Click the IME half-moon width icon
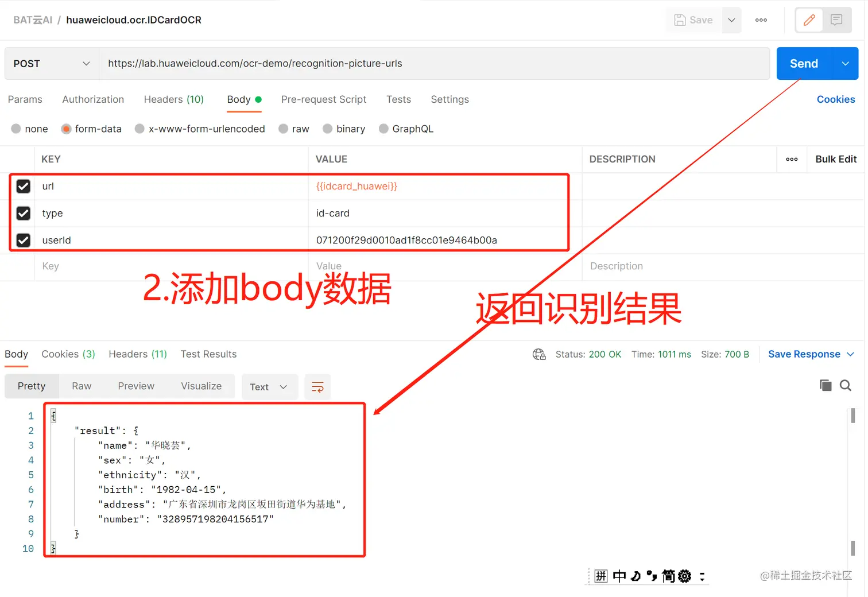The width and height of the screenshot is (868, 597). tap(635, 576)
